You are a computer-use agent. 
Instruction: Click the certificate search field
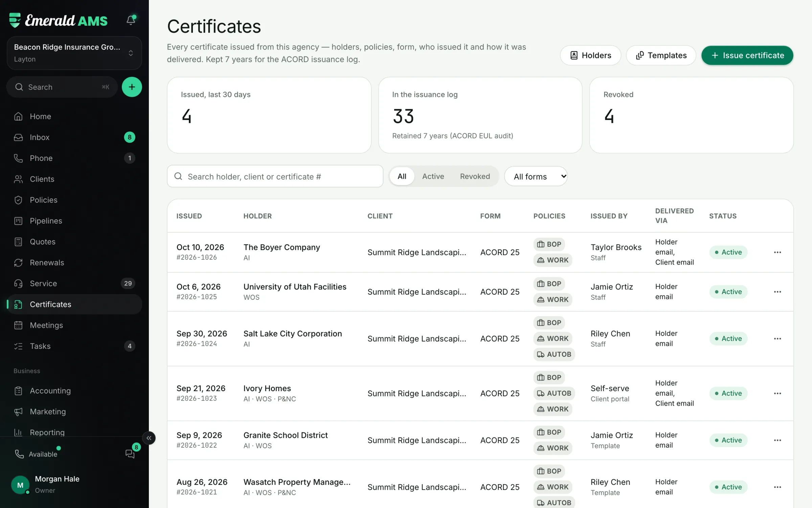(275, 176)
